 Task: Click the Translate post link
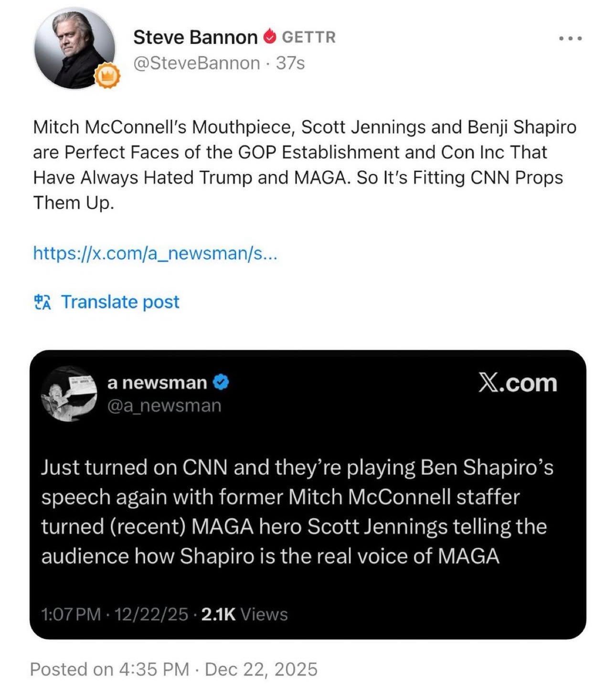click(120, 301)
